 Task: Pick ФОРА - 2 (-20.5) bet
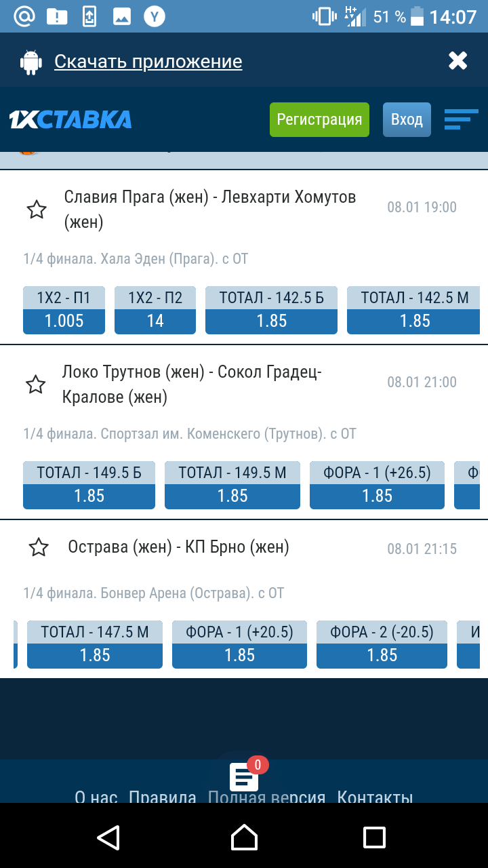[x=382, y=644]
